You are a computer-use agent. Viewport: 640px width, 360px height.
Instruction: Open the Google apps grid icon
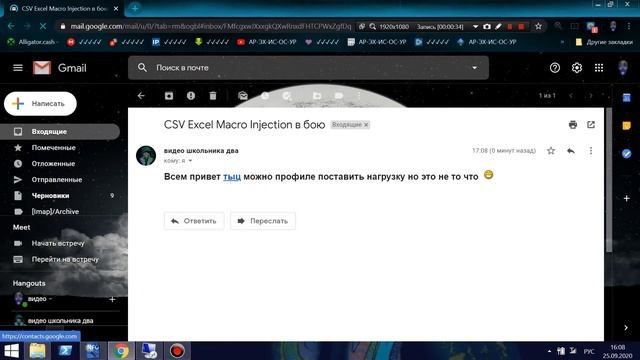tap(599, 68)
